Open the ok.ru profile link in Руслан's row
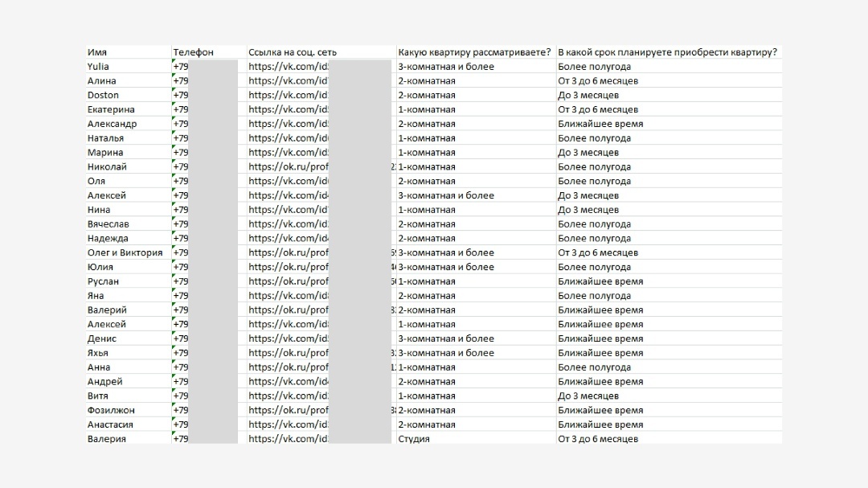This screenshot has width=868, height=488. click(289, 281)
